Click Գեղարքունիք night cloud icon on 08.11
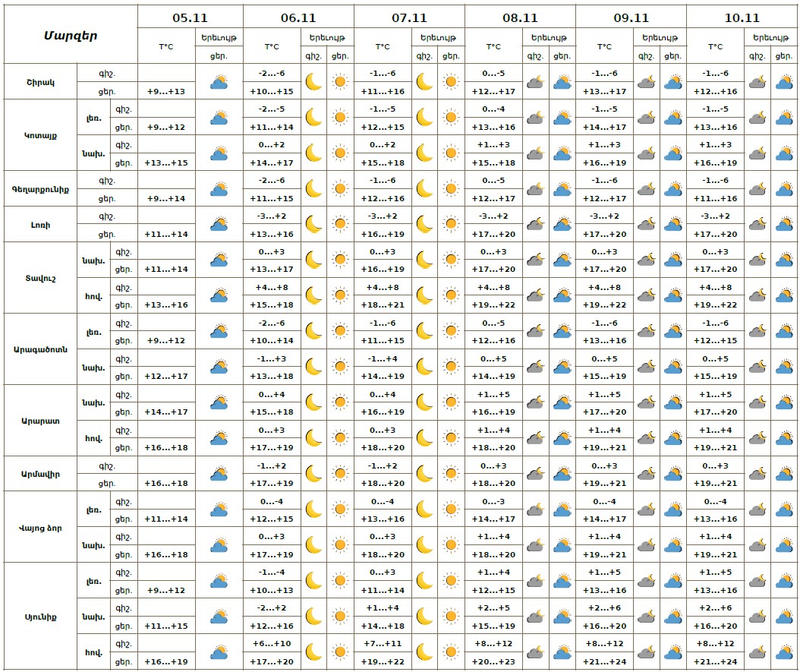Screen dimensions: 800x672 pos(535,189)
